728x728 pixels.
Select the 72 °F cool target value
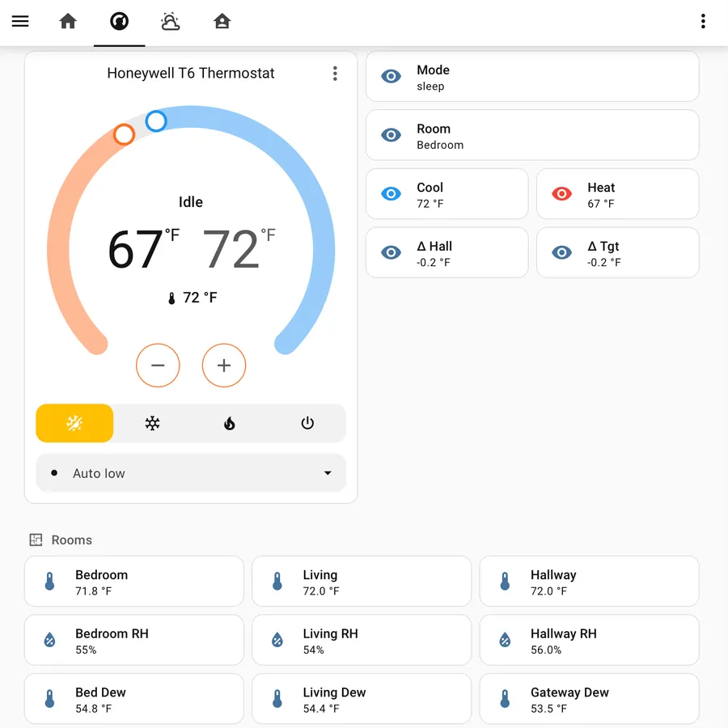tap(239, 249)
